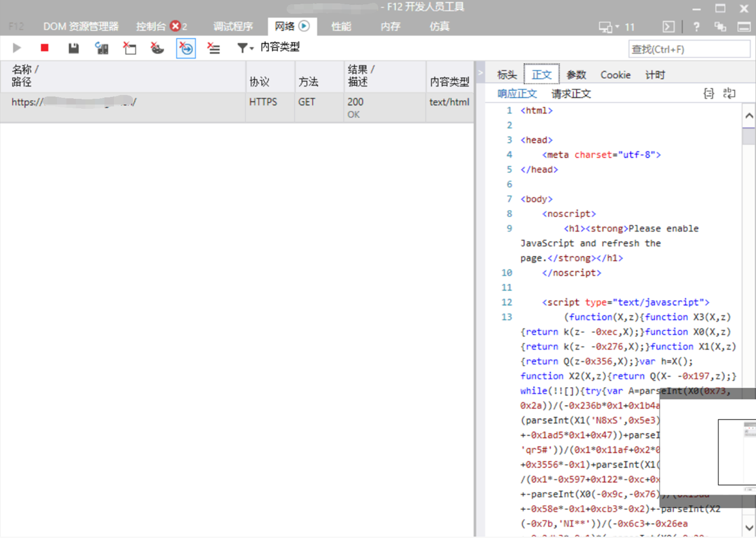The width and height of the screenshot is (756, 543).
Task: Click the 请求正文 link
Action: click(570, 94)
